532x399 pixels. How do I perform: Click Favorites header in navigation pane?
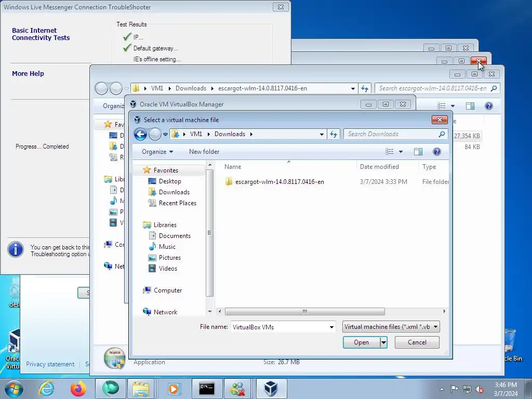click(166, 170)
